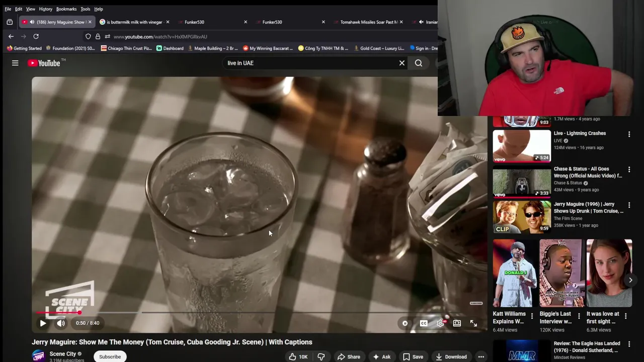Open YouTube hamburger guide menu
Viewport: 644px width, 362px height.
coord(15,63)
